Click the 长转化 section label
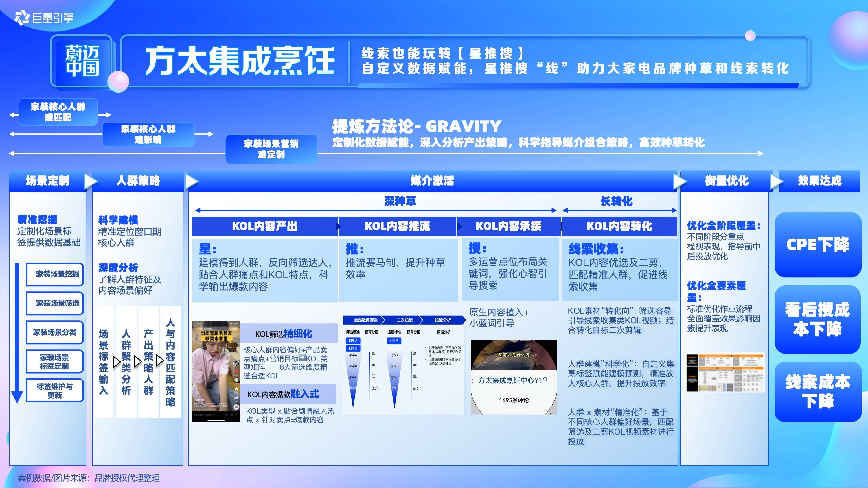The width and height of the screenshot is (868, 488). pyautogui.click(x=616, y=202)
